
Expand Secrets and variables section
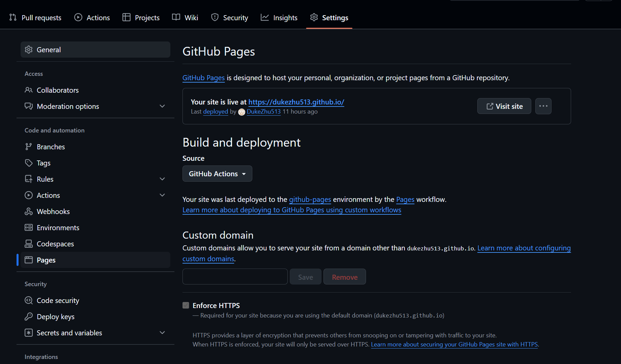coord(162,333)
